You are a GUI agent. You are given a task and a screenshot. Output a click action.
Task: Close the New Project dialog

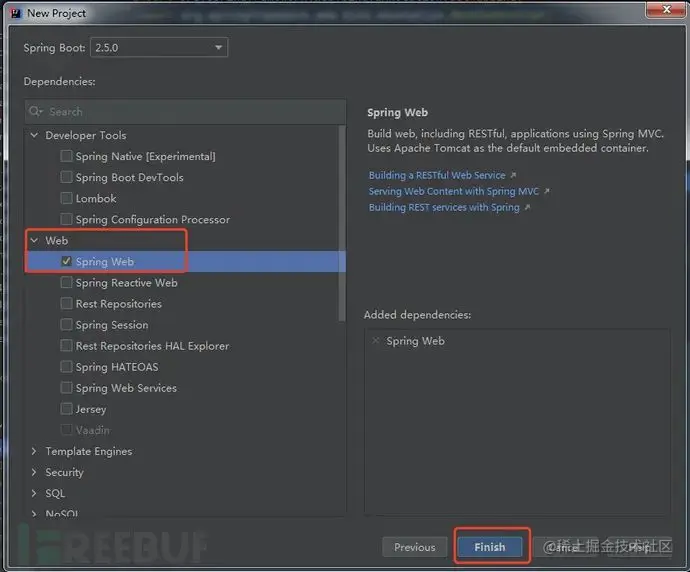tap(666, 9)
